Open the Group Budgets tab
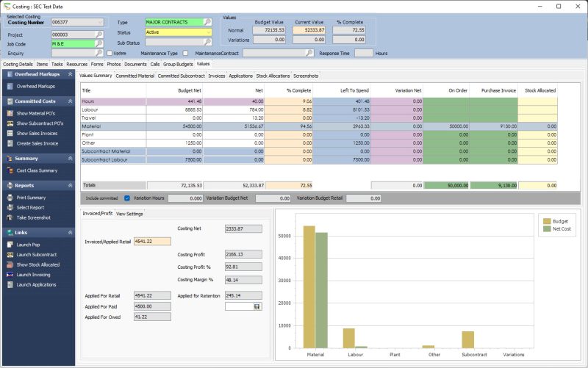588x368 pixels. pyautogui.click(x=178, y=65)
